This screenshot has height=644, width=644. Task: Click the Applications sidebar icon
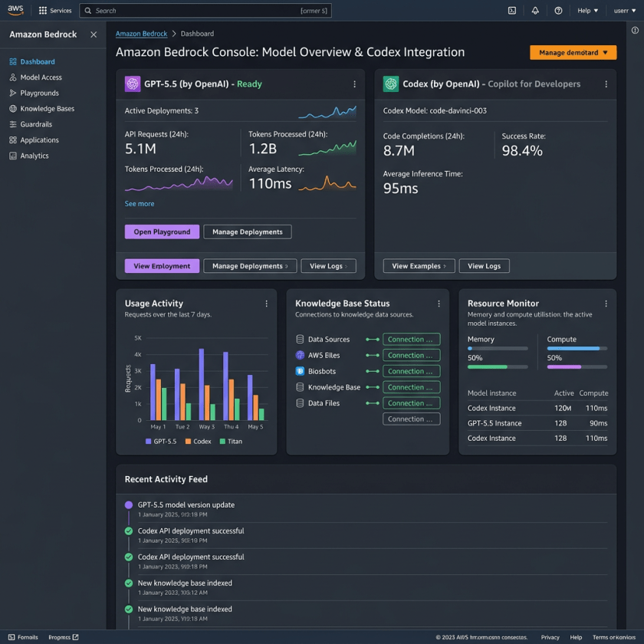(13, 140)
